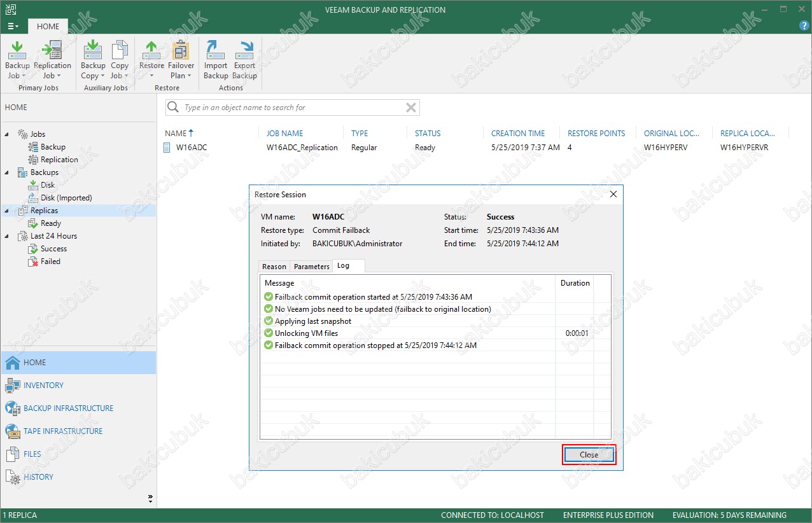Select Disk under Backups in the tree
Image resolution: width=812 pixels, height=523 pixels.
point(48,185)
